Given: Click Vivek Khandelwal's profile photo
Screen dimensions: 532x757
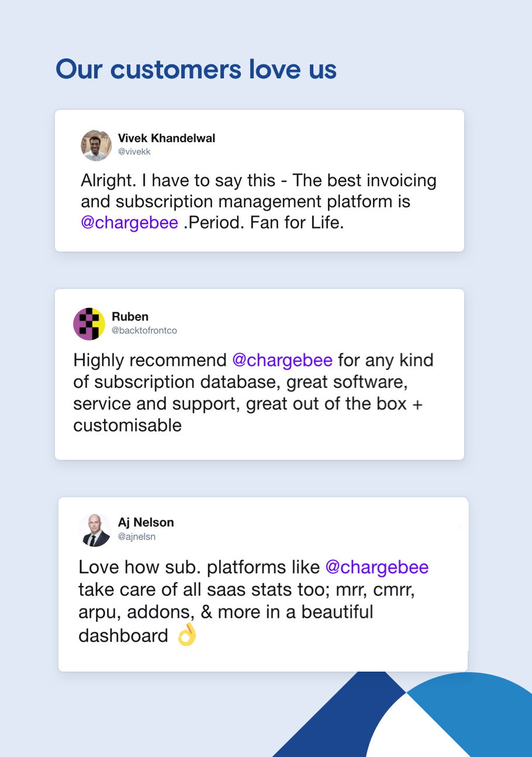Looking at the screenshot, I should click(96, 146).
